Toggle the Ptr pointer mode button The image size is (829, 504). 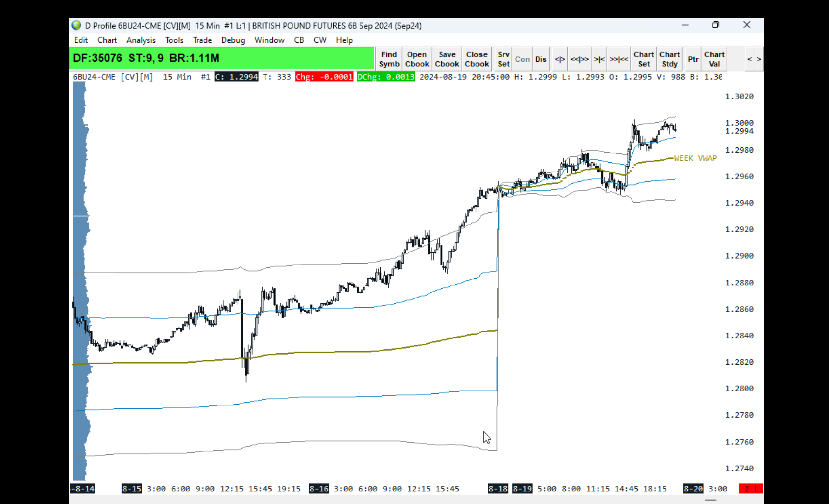693,59
